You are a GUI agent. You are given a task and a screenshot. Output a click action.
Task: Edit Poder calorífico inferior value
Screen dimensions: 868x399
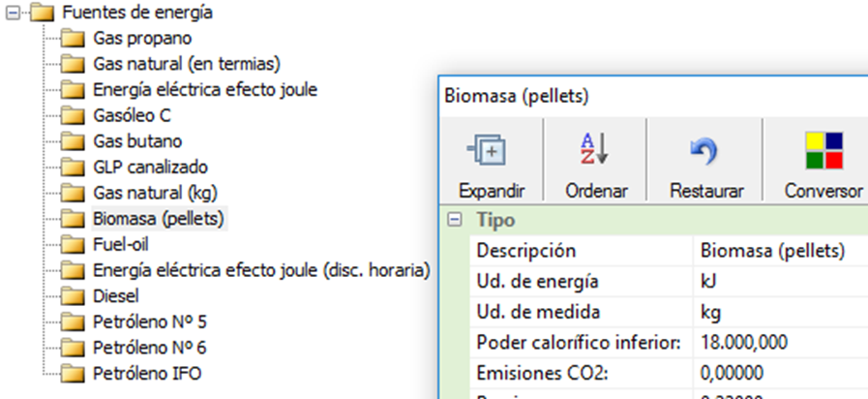(x=781, y=342)
